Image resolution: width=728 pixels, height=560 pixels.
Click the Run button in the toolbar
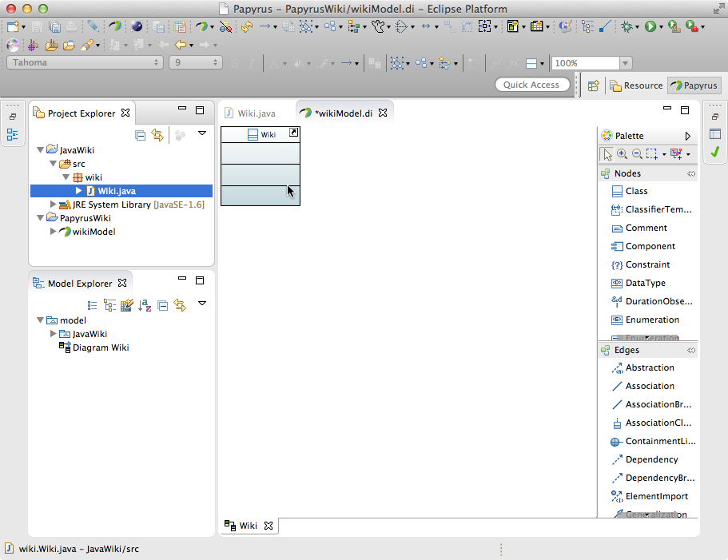650,26
